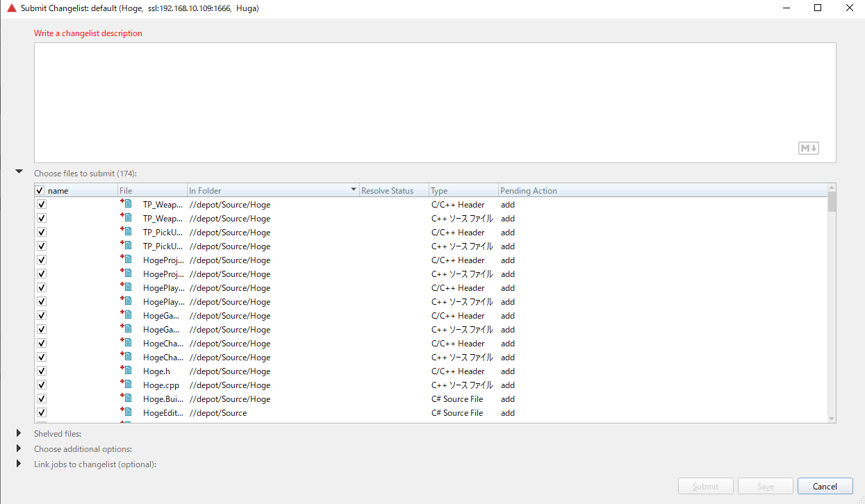865x504 pixels.
Task: Sort by the Type column header
Action: [463, 191]
